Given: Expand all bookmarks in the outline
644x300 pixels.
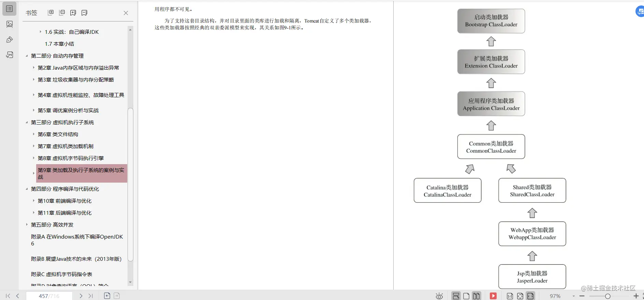Looking at the screenshot, I should coord(50,13).
